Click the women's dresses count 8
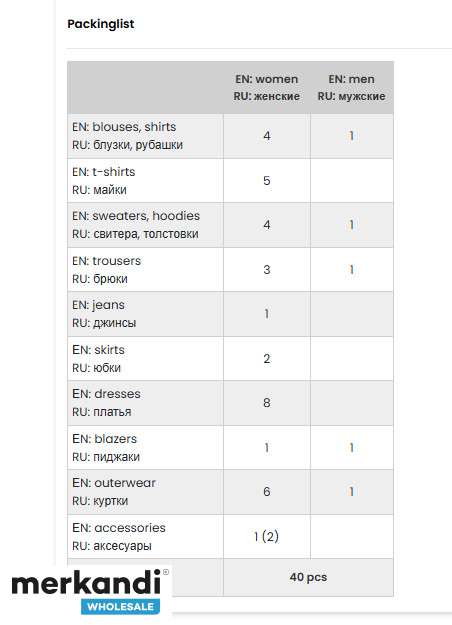 tap(267, 403)
